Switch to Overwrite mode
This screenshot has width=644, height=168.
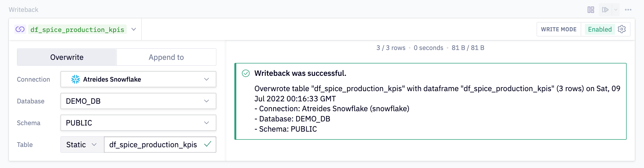point(67,57)
